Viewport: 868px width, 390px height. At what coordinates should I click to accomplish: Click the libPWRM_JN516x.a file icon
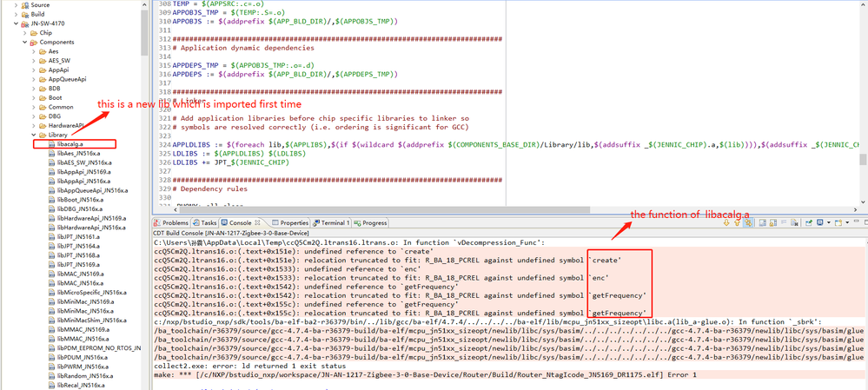51,367
